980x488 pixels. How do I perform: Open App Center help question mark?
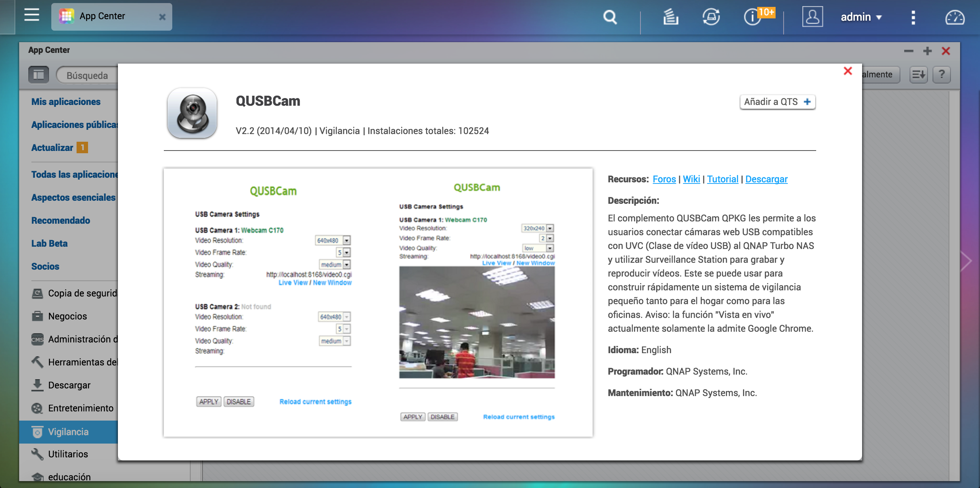pyautogui.click(x=942, y=74)
